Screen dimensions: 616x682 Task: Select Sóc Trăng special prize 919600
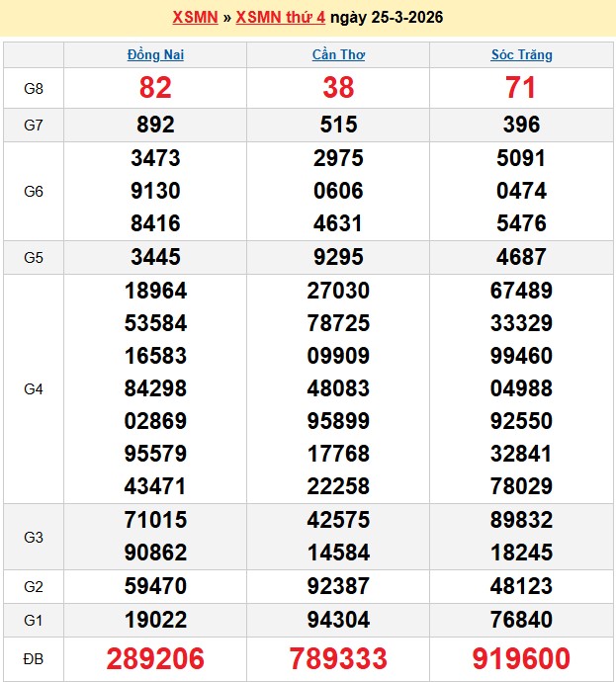click(x=521, y=659)
